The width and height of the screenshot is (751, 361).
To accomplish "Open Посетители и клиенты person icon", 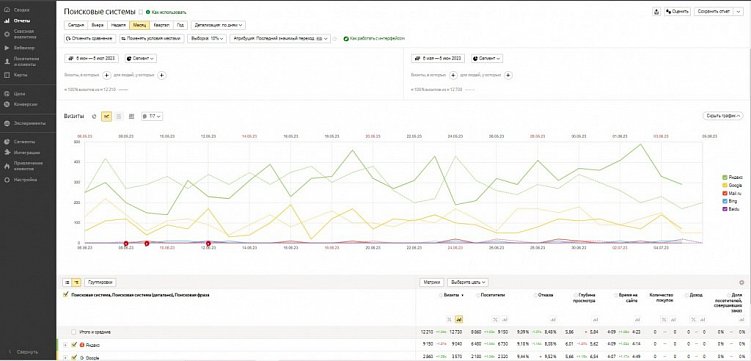I will point(7,61).
